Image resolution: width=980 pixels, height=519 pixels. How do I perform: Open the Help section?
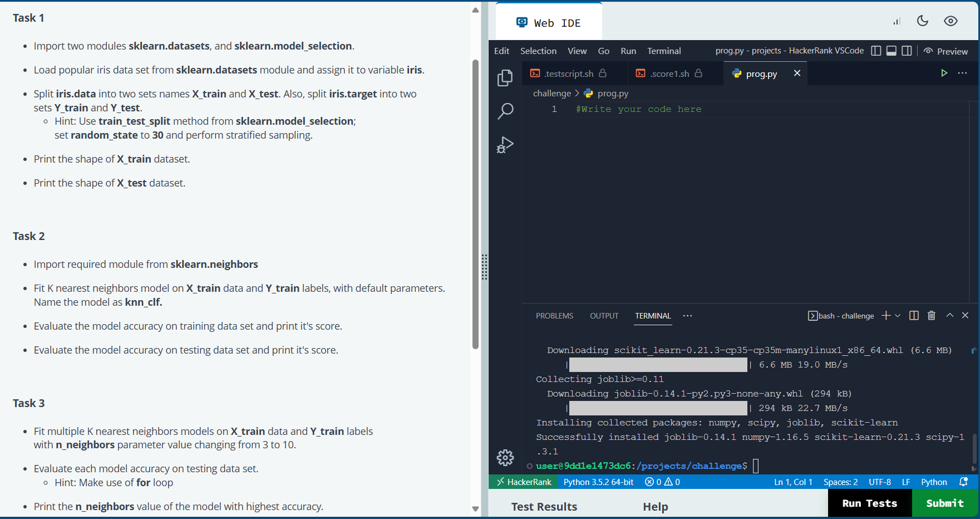(x=656, y=507)
